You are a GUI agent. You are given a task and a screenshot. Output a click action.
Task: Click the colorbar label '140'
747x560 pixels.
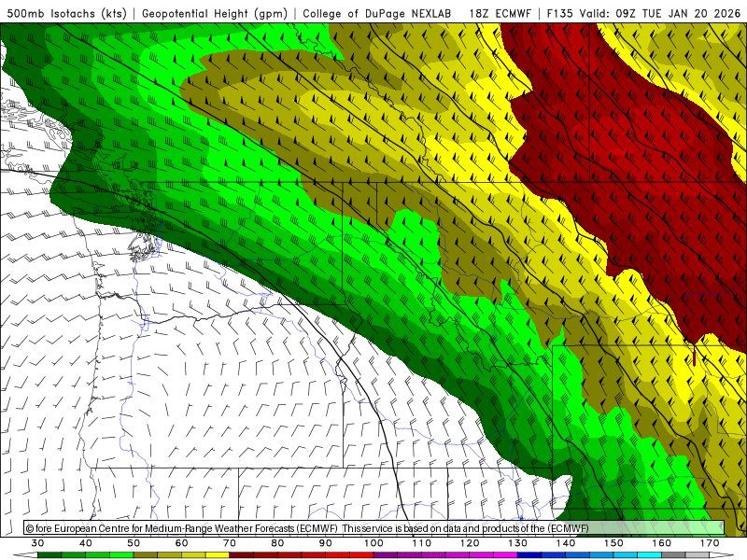point(566,543)
